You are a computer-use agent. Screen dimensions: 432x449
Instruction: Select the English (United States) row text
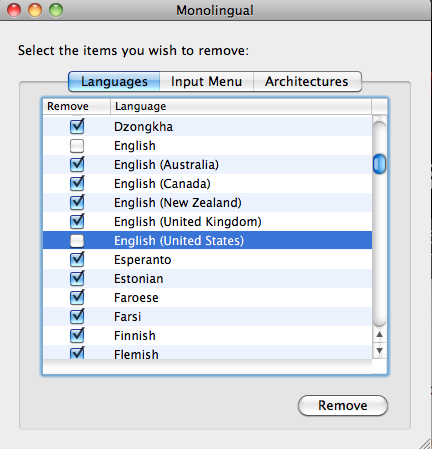pyautogui.click(x=179, y=241)
